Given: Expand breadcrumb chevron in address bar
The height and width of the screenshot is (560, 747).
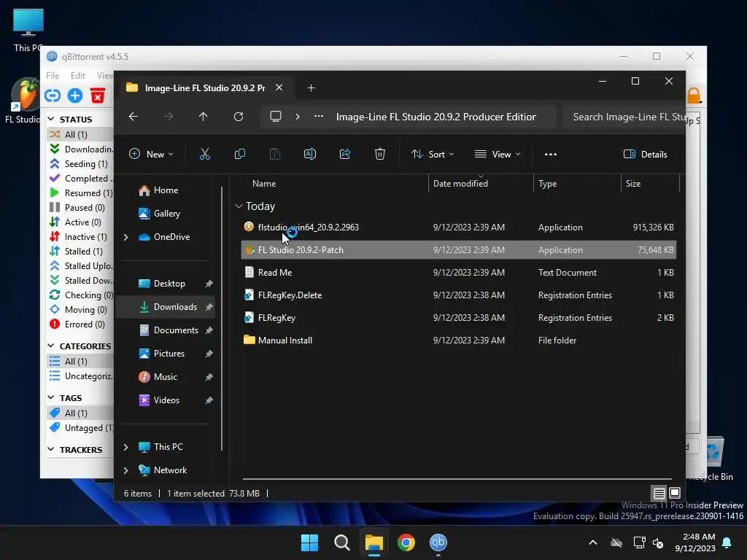Looking at the screenshot, I should point(298,117).
